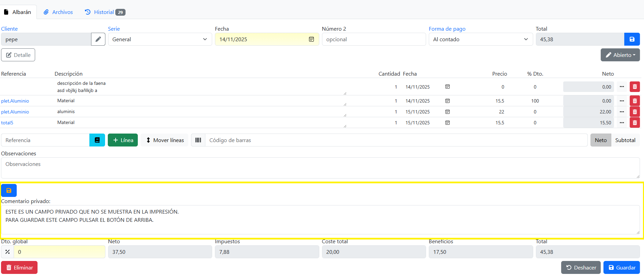Click the Guardar button
Image resolution: width=644 pixels, height=278 pixels.
pos(621,267)
